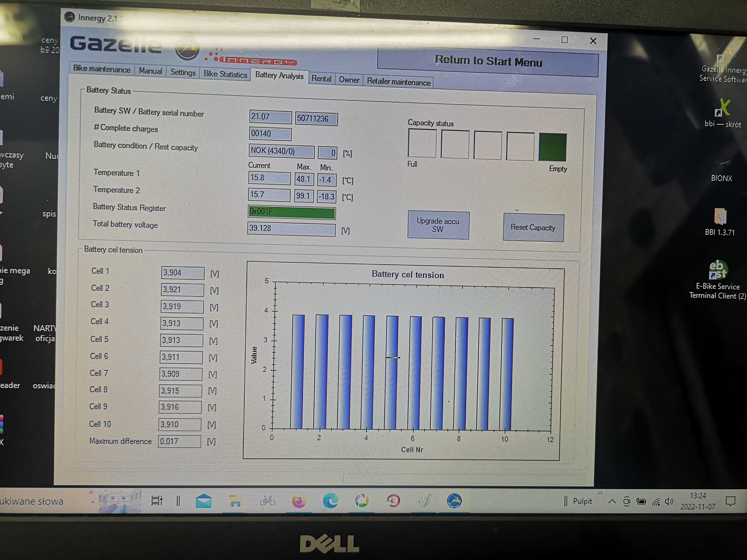Open the Wi-Fi network tray icon
The height and width of the screenshot is (560, 747).
[x=656, y=502]
